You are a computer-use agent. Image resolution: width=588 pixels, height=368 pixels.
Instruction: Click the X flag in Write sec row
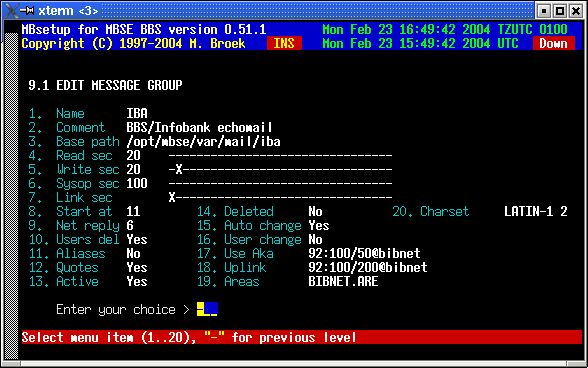(179, 170)
